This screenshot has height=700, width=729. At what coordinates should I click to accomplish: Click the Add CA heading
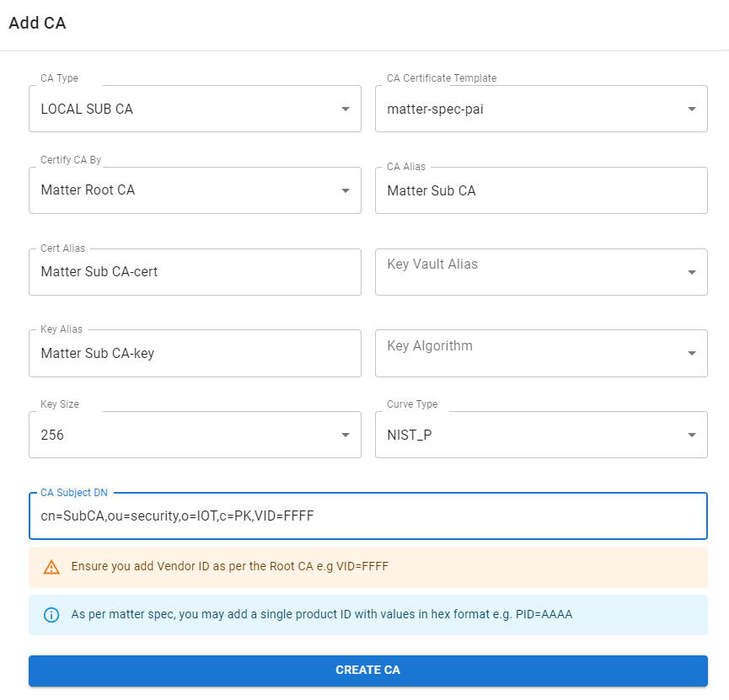point(37,24)
